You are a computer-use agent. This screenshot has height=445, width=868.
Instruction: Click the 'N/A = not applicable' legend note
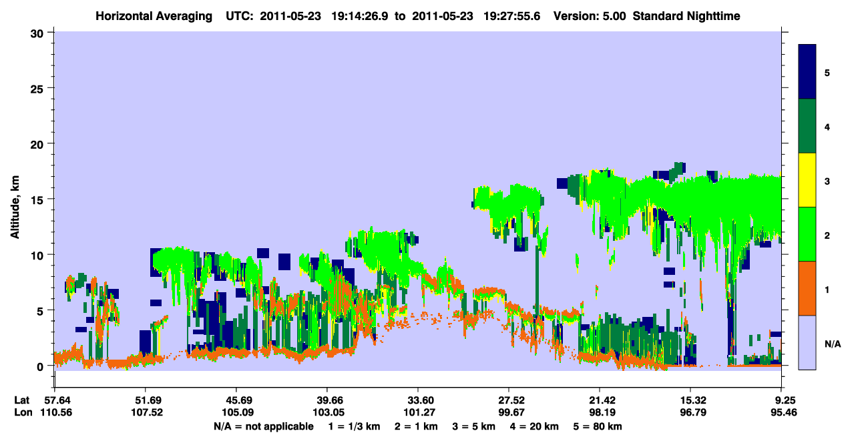264,426
